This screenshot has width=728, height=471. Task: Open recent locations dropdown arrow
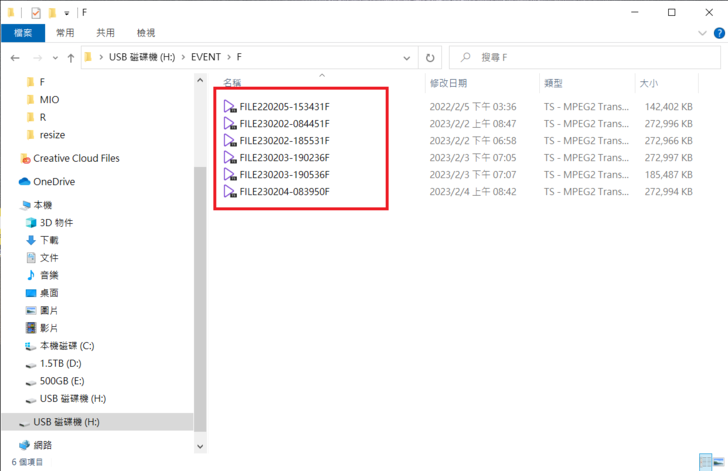tap(53, 58)
